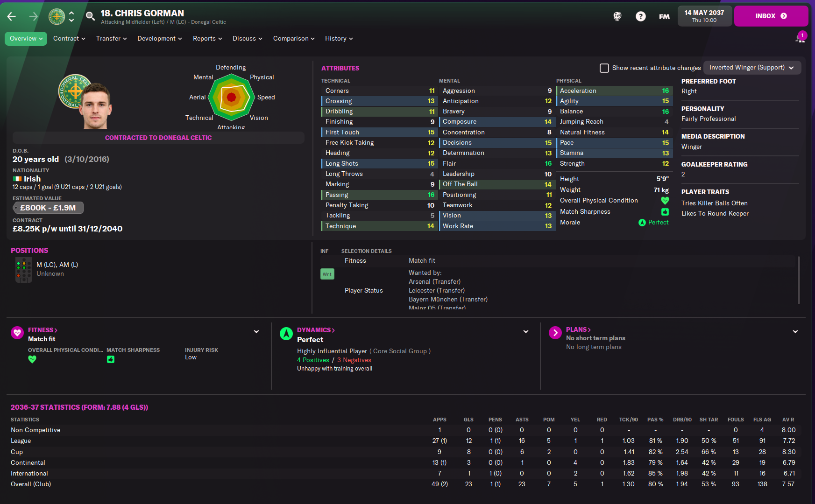Click the Contracted to Donegal Celtic link

[x=158, y=138]
